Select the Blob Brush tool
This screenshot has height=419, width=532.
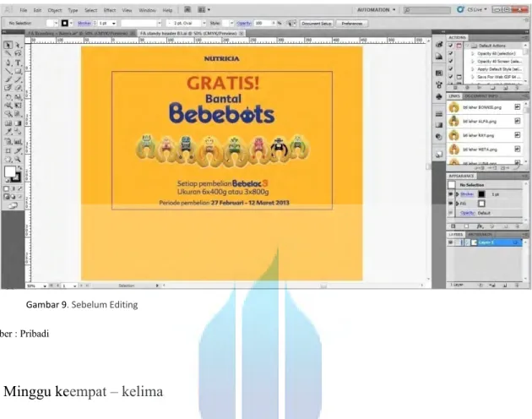tap(8, 89)
